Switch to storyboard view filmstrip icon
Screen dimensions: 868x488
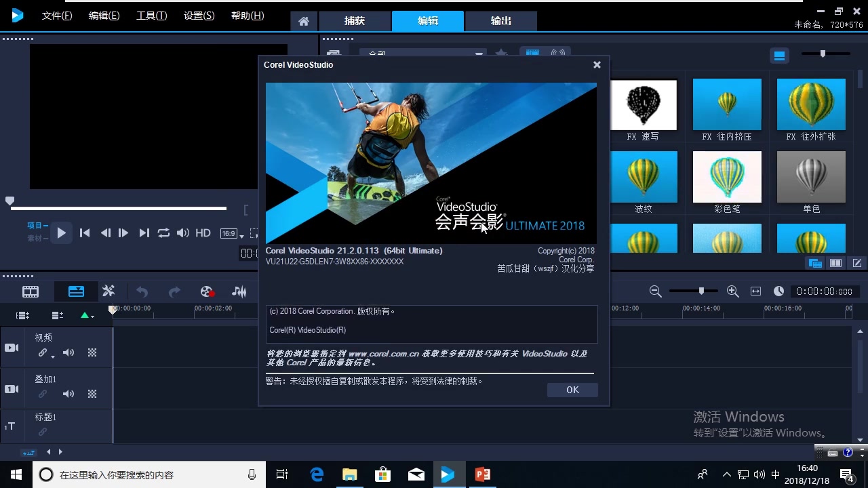point(31,292)
